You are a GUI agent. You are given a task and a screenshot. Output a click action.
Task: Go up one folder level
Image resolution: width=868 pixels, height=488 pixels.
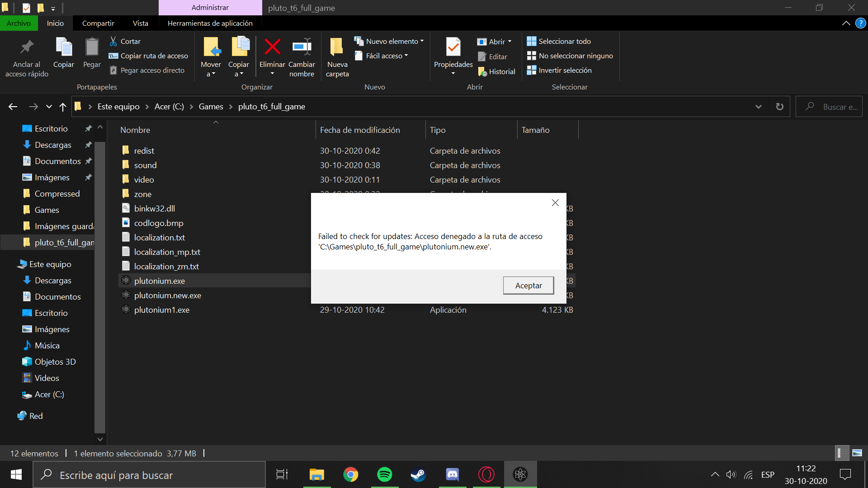pos(63,107)
